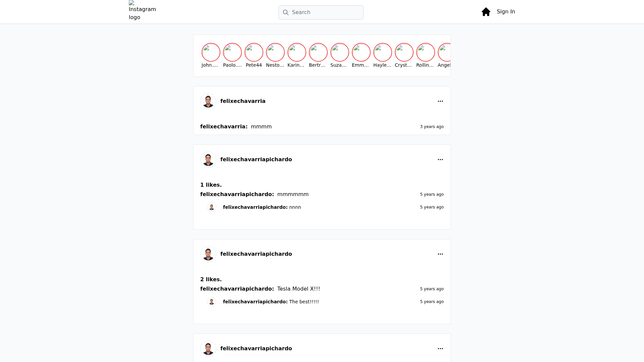Image resolution: width=644 pixels, height=362 pixels.
Task: Open the Rollin... story avatar
Action: point(426,52)
